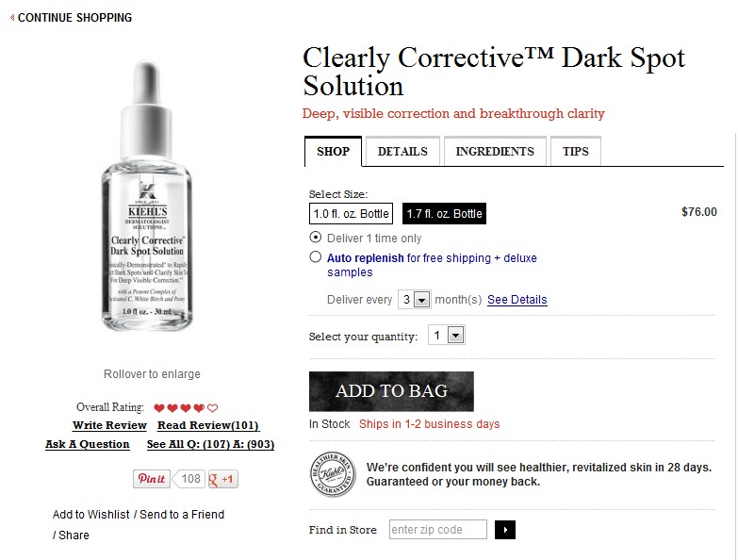Switch to the Tips tab
The height and width of the screenshot is (560, 738).
click(575, 152)
